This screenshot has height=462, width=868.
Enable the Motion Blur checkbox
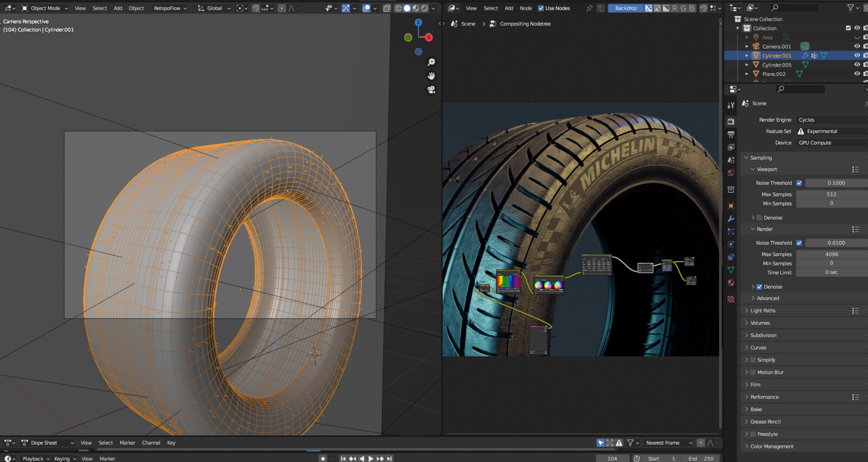753,372
